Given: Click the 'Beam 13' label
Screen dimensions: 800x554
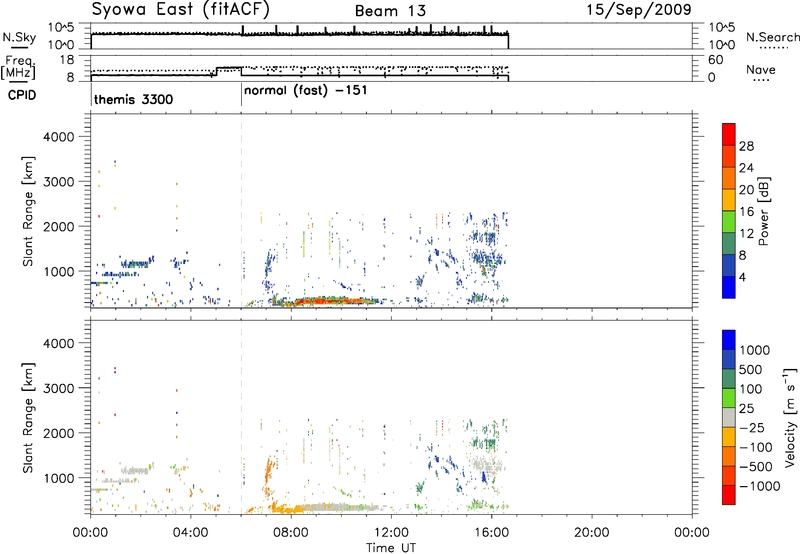Looking at the screenshot, I should (390, 11).
